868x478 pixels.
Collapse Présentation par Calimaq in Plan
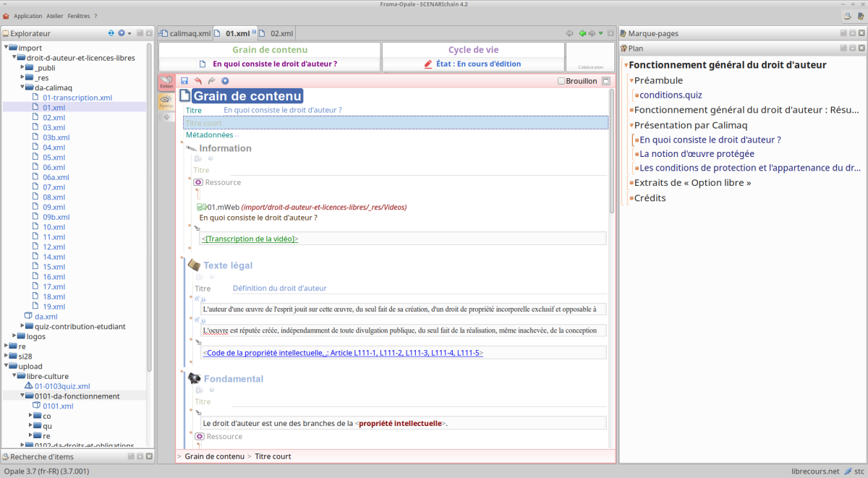(631, 125)
